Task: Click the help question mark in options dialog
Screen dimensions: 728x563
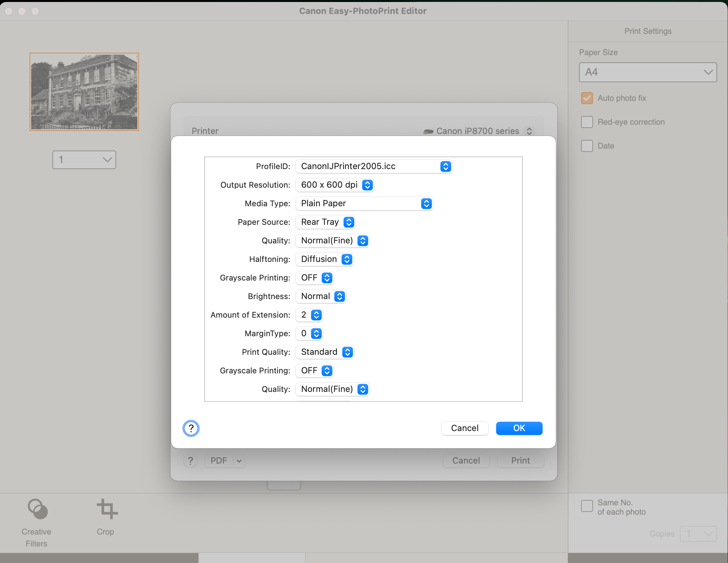Action: click(x=191, y=428)
